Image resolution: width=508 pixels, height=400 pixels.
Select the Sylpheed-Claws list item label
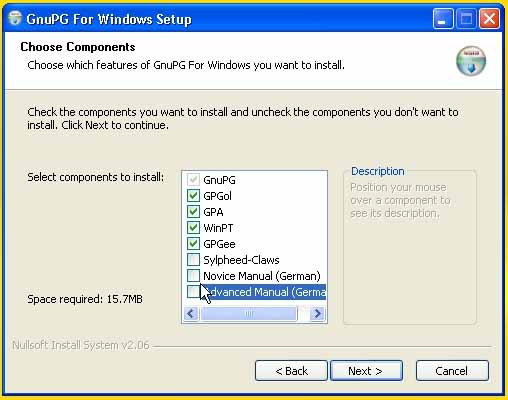[x=241, y=260]
